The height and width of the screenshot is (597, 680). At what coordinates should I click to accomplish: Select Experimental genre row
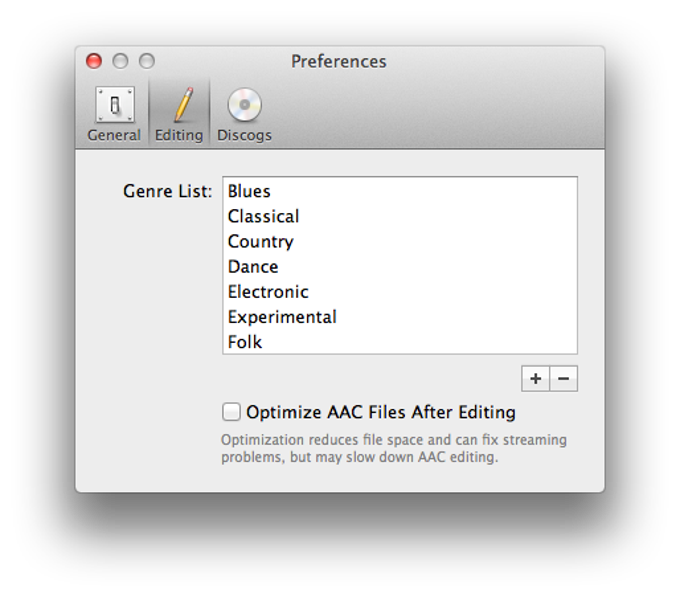point(400,317)
